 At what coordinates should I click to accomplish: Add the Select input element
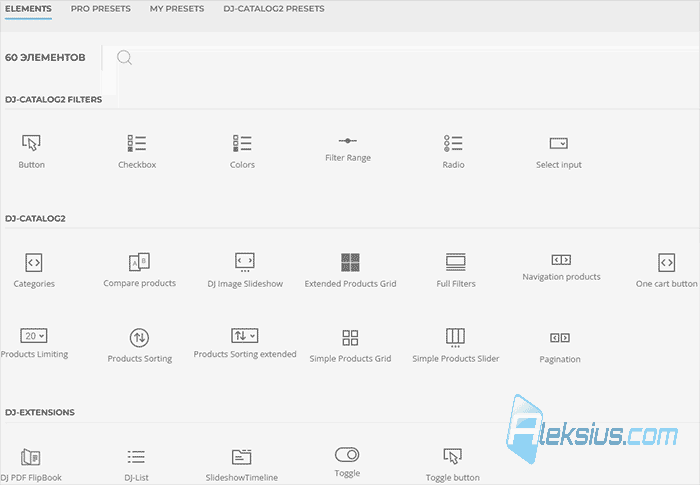click(558, 153)
